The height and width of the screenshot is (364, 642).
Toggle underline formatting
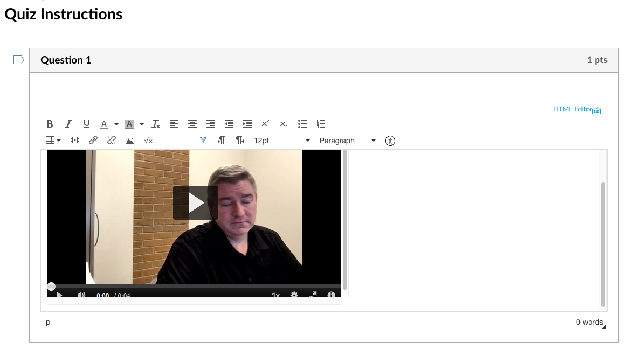point(86,124)
